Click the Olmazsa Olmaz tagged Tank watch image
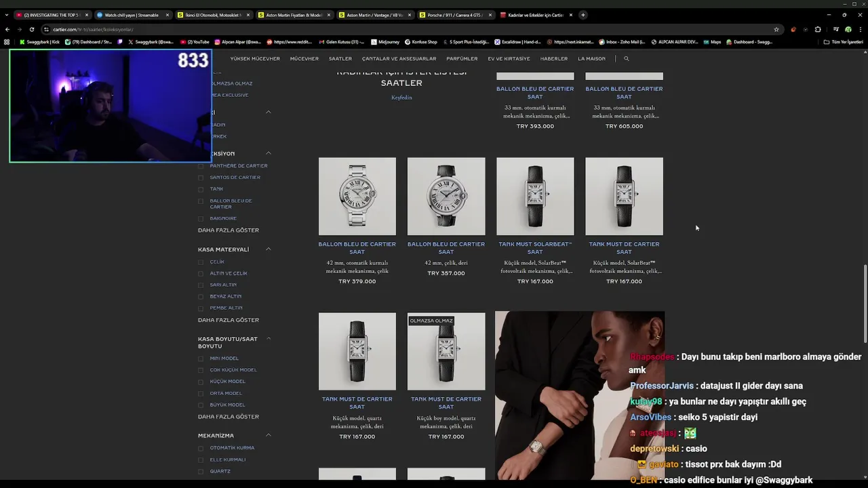The image size is (868, 488). tap(446, 352)
